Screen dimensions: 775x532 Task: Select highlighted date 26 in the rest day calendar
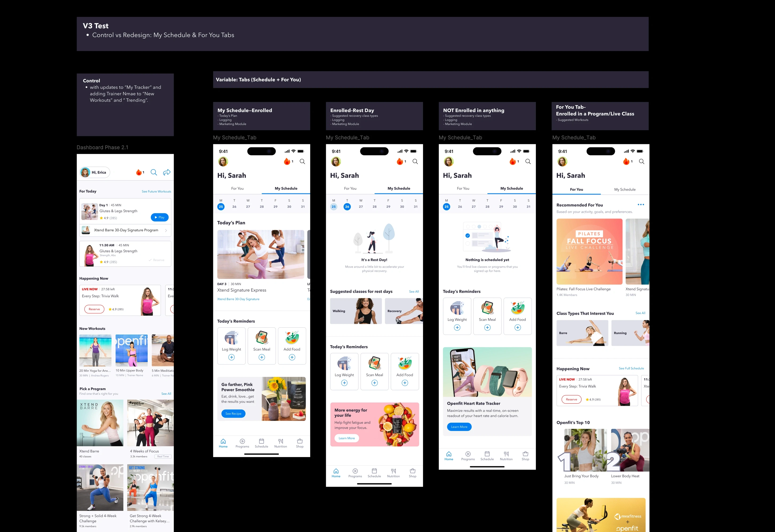coord(347,207)
